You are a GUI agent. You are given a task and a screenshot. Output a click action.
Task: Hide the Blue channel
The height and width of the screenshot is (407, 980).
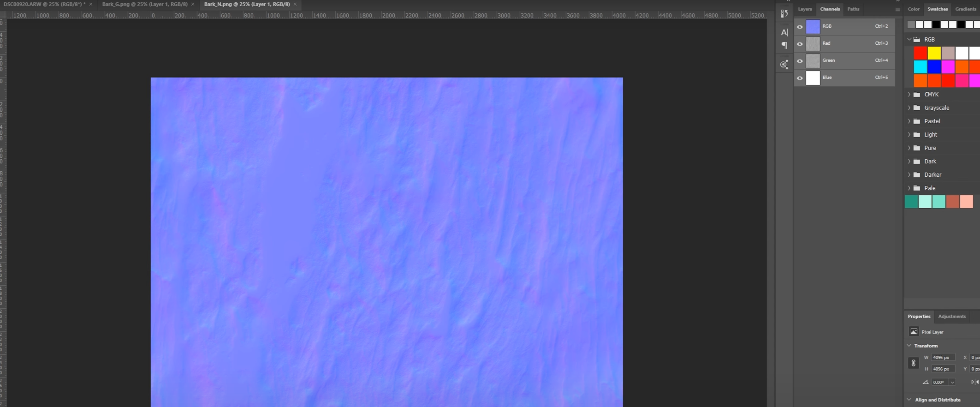[x=800, y=78]
